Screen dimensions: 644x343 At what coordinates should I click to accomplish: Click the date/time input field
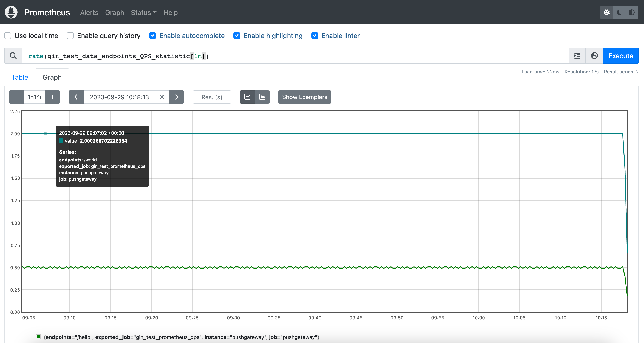119,97
